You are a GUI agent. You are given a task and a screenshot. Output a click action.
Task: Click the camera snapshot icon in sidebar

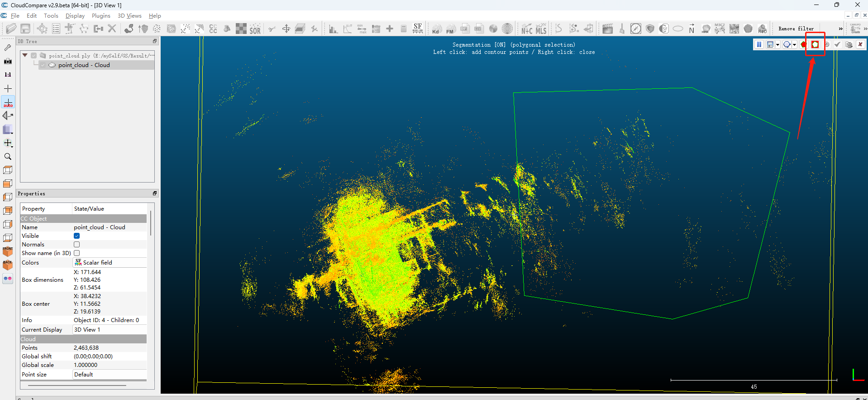pos(8,61)
